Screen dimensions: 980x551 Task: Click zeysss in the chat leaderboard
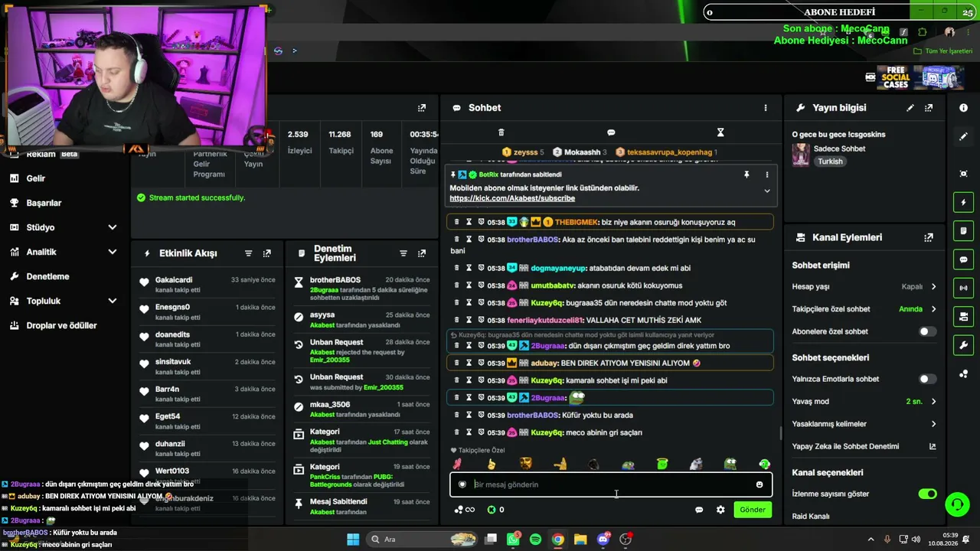click(525, 152)
